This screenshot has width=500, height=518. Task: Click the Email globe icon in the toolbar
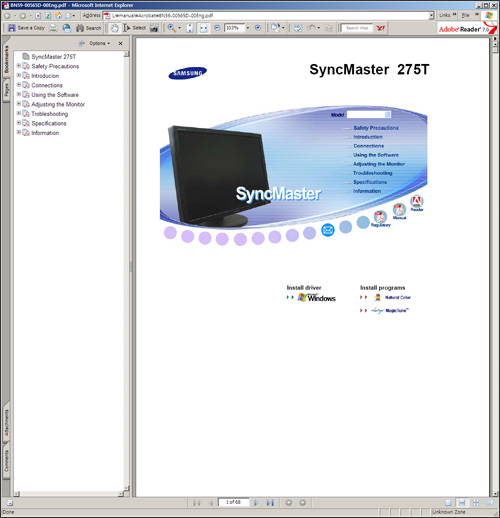67,28
